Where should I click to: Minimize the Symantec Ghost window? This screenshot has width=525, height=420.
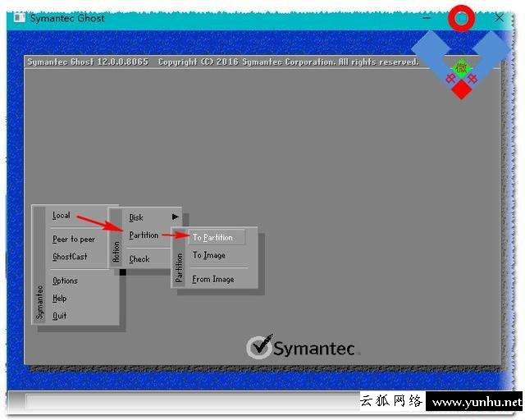click(427, 18)
